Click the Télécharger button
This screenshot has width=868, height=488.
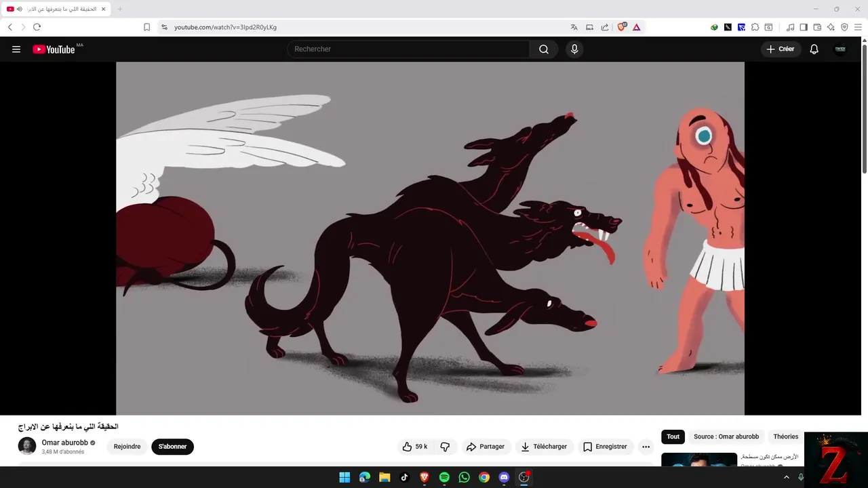tap(544, 447)
